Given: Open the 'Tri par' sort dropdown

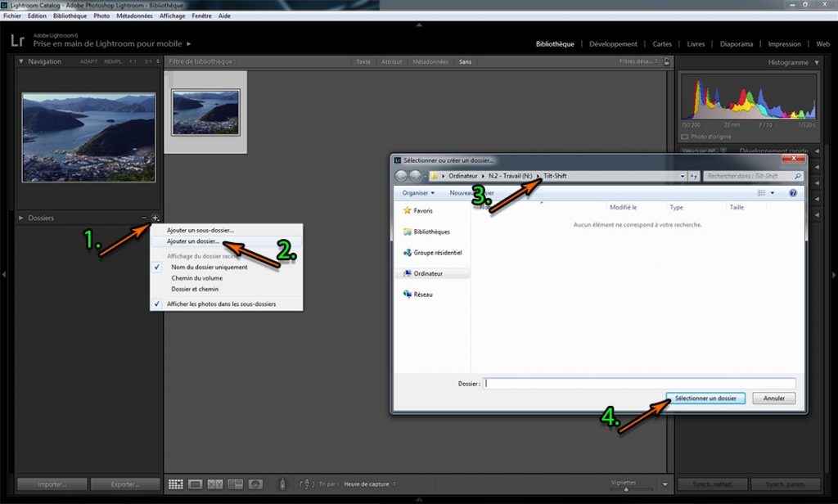Looking at the screenshot, I should [368, 484].
